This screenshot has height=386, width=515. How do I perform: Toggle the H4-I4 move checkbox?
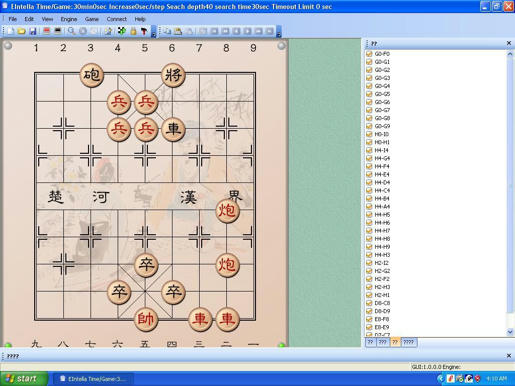pos(369,150)
